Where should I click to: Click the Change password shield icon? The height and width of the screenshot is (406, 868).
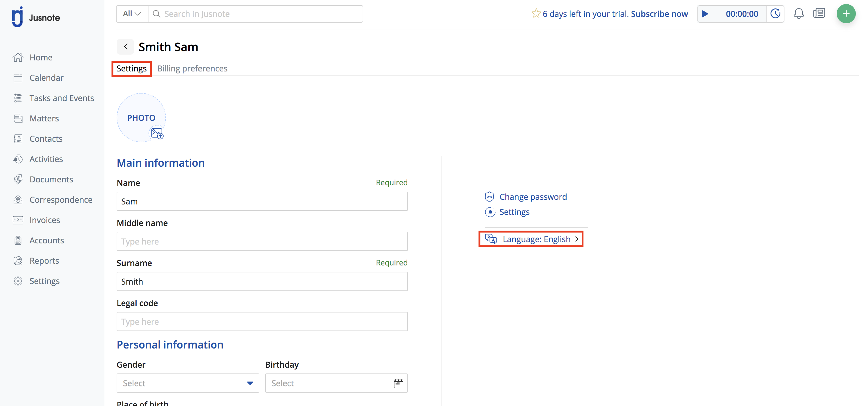[x=489, y=197]
